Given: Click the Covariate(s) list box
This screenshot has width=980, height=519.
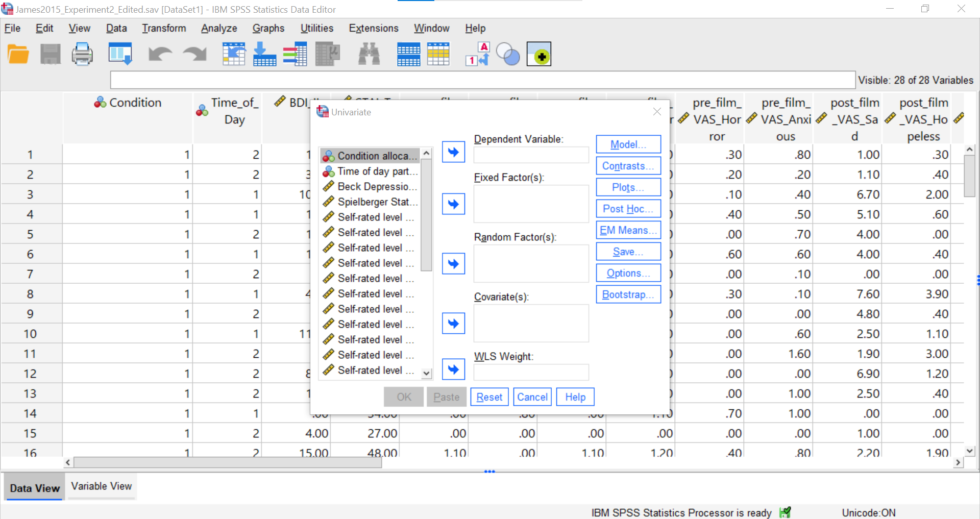Looking at the screenshot, I should click(531, 324).
